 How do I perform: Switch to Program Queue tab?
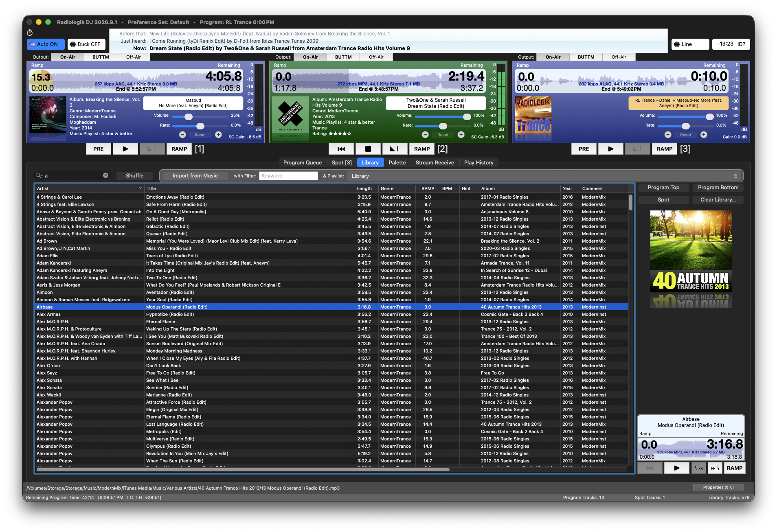tap(303, 162)
